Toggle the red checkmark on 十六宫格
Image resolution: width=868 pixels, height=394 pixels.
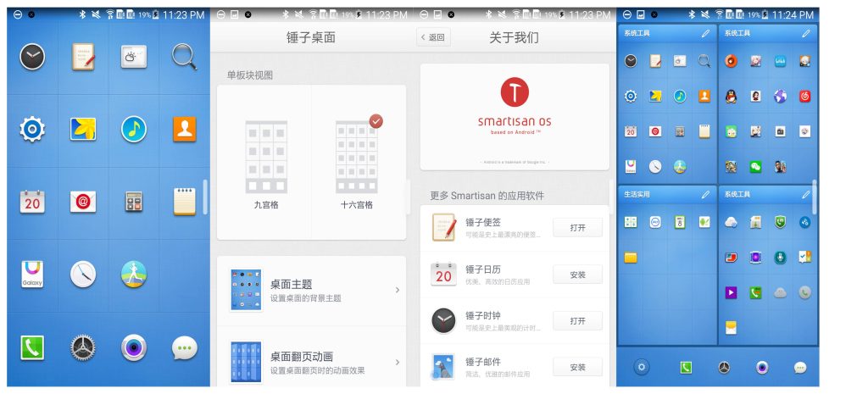(376, 121)
